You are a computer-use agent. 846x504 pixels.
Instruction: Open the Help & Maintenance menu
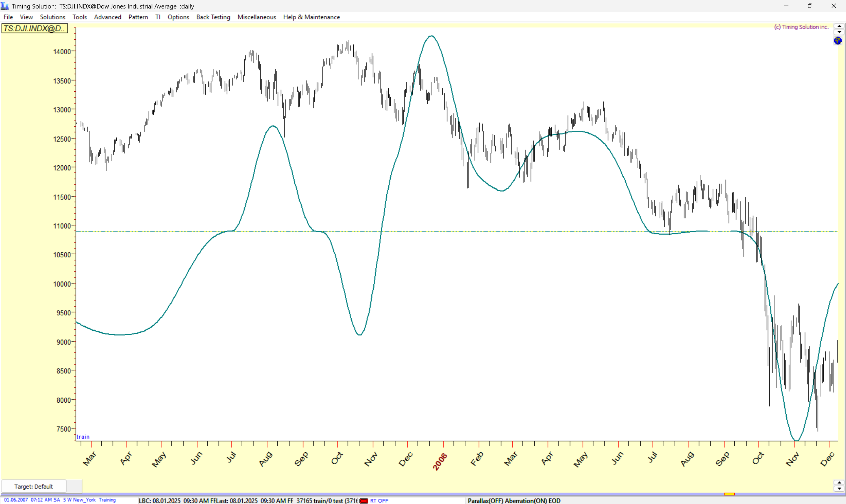click(x=311, y=17)
